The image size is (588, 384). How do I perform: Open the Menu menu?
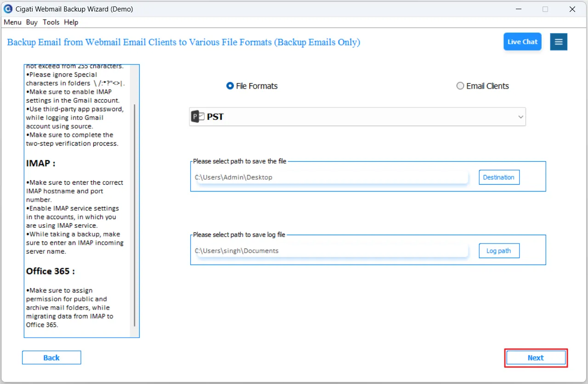[12, 22]
